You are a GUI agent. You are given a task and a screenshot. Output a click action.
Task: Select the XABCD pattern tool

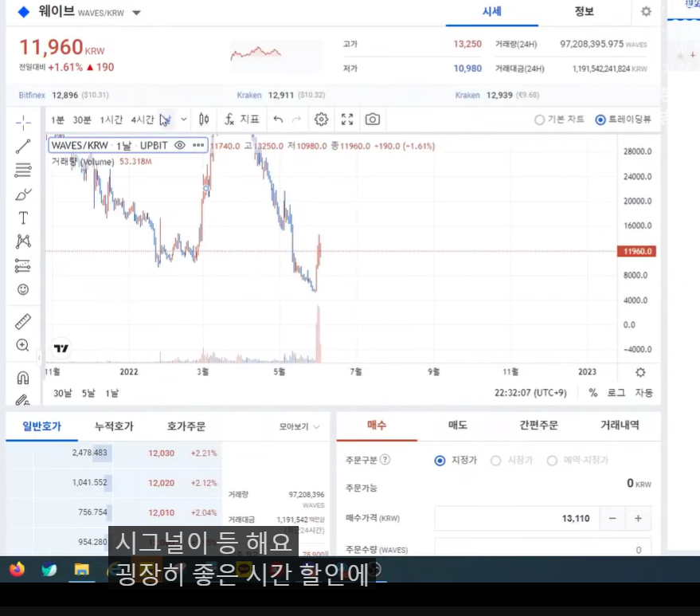[23, 241]
